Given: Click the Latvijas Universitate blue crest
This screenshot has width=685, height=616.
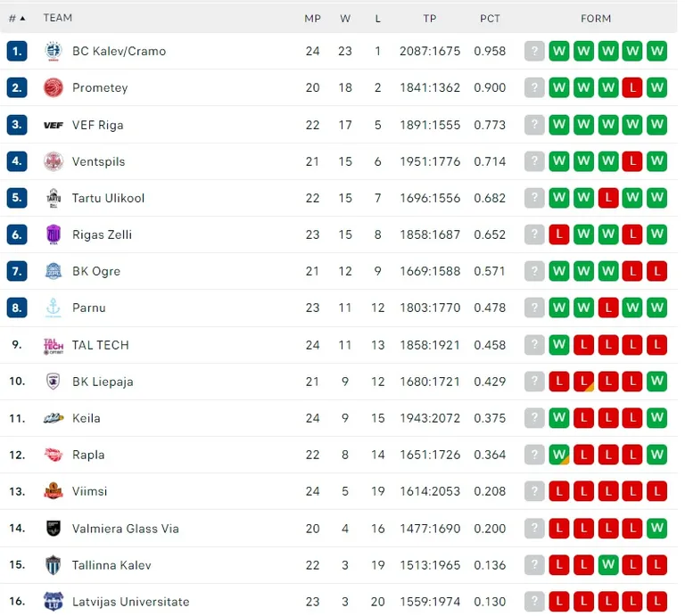Looking at the screenshot, I should [54, 602].
